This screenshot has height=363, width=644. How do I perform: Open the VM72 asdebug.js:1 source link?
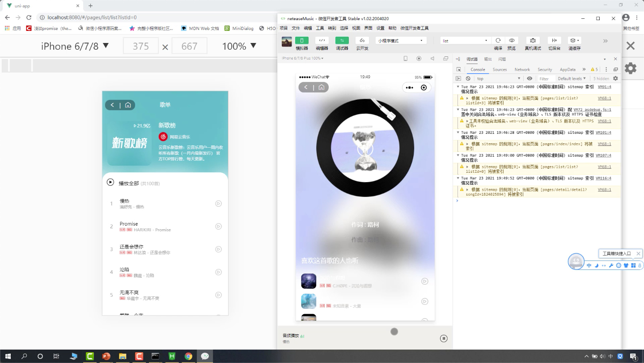[592, 110]
